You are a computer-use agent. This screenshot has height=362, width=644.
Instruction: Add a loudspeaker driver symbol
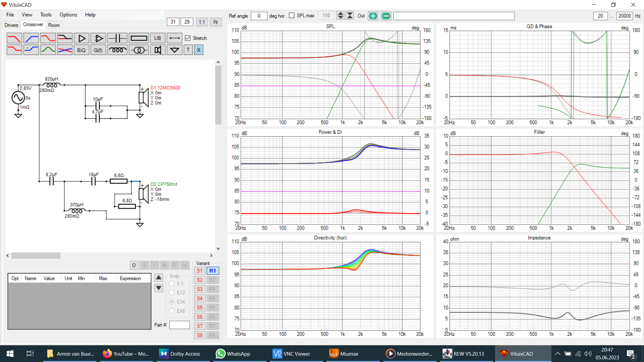click(x=158, y=50)
